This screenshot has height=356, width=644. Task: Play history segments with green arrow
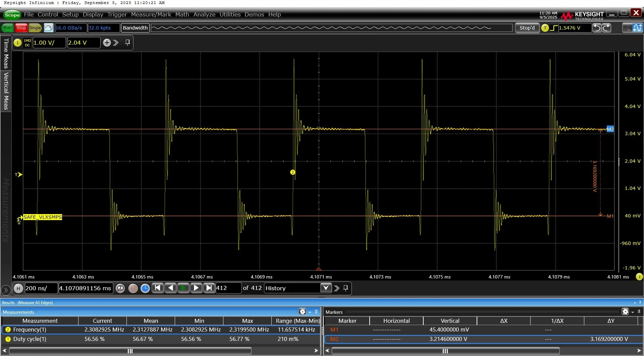pyautogui.click(x=183, y=288)
